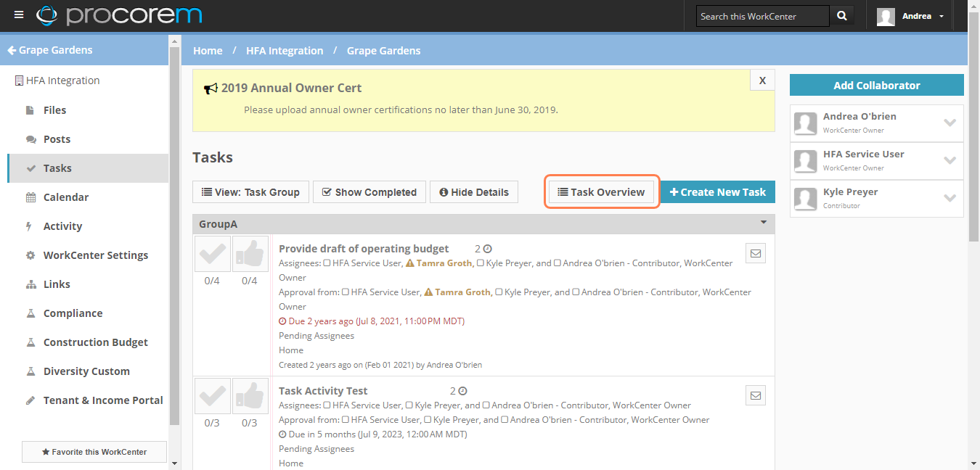Viewport: 980px width, 470px height.
Task: Expand Andrea O'brien collaborator options
Action: pyautogui.click(x=950, y=123)
